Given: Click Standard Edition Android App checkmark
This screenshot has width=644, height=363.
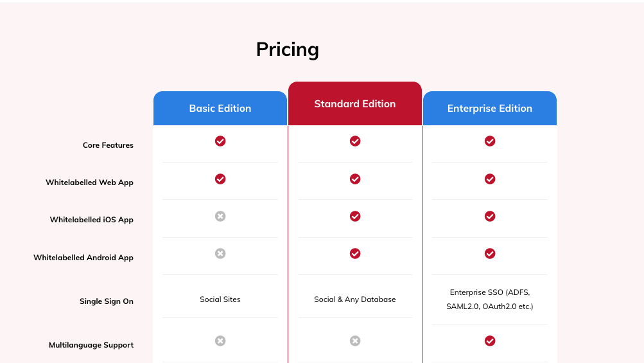Looking at the screenshot, I should coord(355,254).
